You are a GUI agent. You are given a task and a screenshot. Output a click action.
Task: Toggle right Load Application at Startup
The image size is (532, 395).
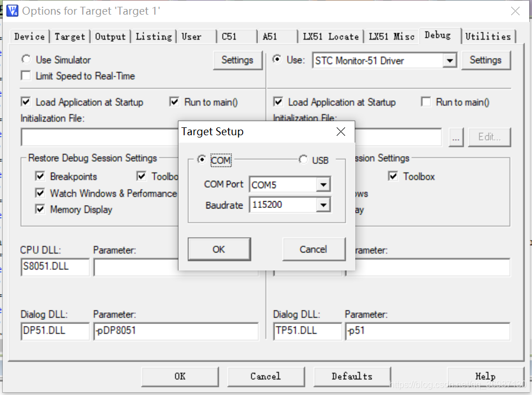click(x=278, y=102)
